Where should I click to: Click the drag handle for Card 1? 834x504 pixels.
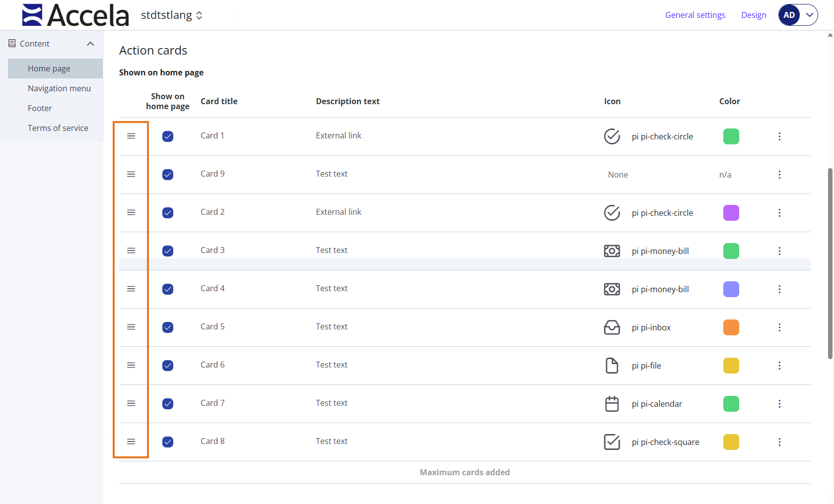click(131, 136)
